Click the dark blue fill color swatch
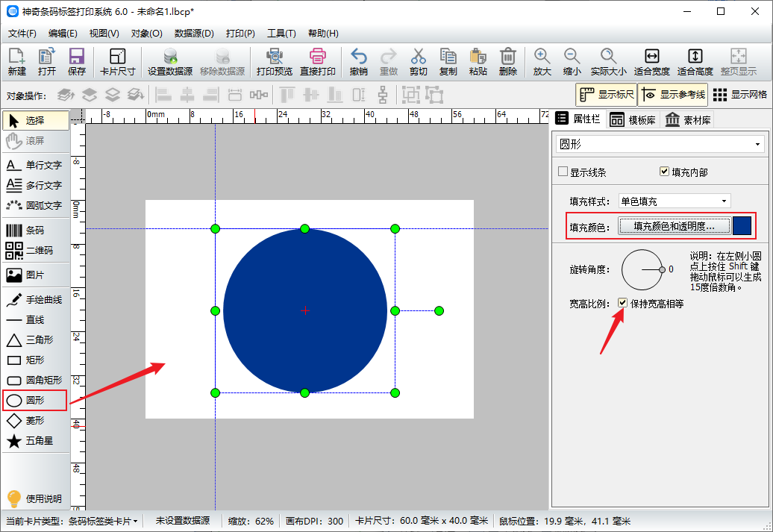The height and width of the screenshot is (532, 773). click(x=742, y=226)
